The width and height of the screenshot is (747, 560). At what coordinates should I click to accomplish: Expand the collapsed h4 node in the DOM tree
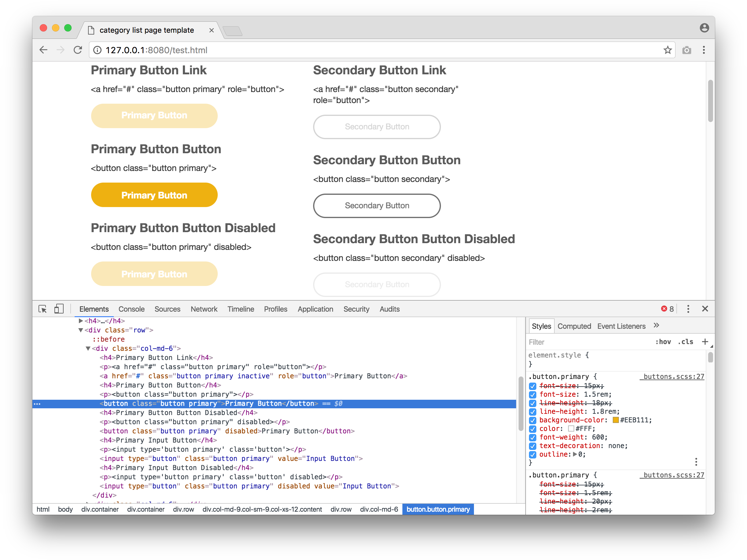[x=81, y=321]
